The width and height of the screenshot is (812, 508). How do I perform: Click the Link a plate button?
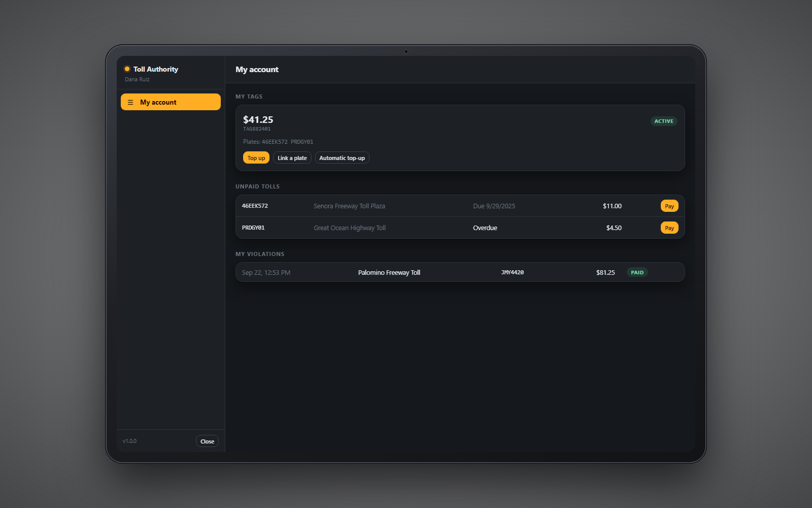292,158
